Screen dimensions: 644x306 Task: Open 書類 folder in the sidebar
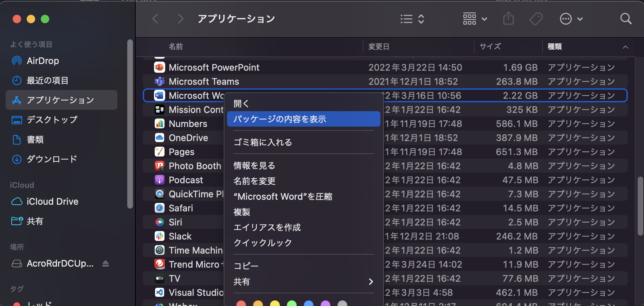(62, 140)
